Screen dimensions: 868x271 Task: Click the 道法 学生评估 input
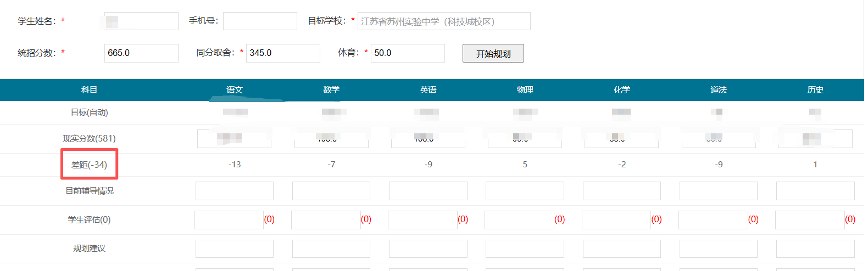(x=713, y=220)
